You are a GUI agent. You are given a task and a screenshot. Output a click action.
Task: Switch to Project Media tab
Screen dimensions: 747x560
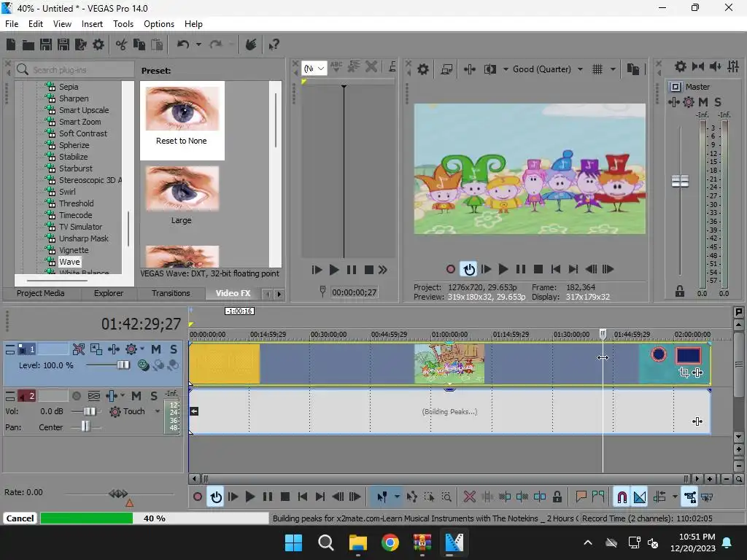tap(41, 293)
